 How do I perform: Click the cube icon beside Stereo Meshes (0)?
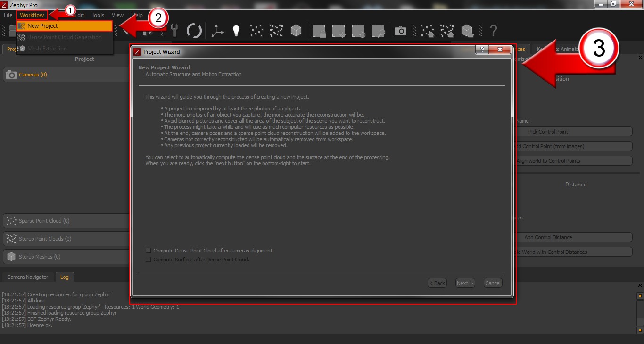11,257
